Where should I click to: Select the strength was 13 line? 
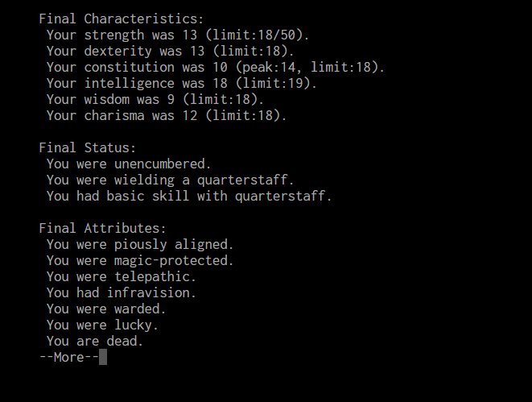[178, 35]
